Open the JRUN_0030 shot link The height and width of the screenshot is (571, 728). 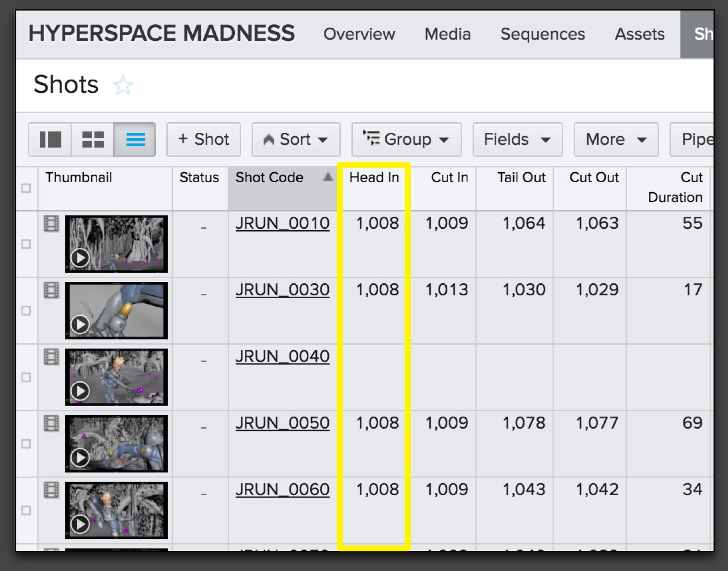coord(282,290)
